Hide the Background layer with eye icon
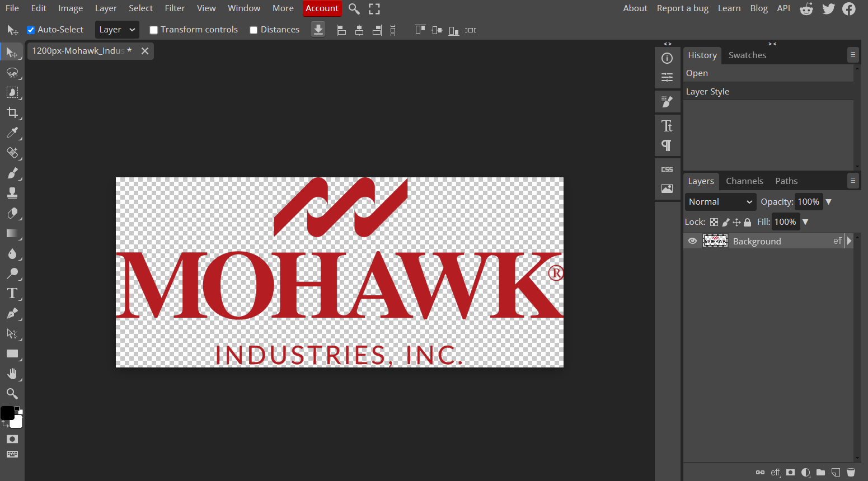 [692, 241]
